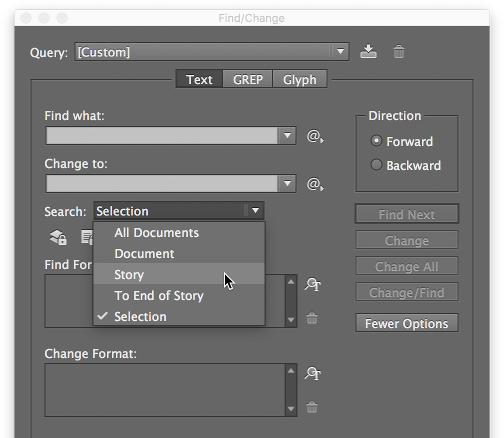The width and height of the screenshot is (504, 438).
Task: Choose All Documents from the Search menu
Action: [156, 232]
